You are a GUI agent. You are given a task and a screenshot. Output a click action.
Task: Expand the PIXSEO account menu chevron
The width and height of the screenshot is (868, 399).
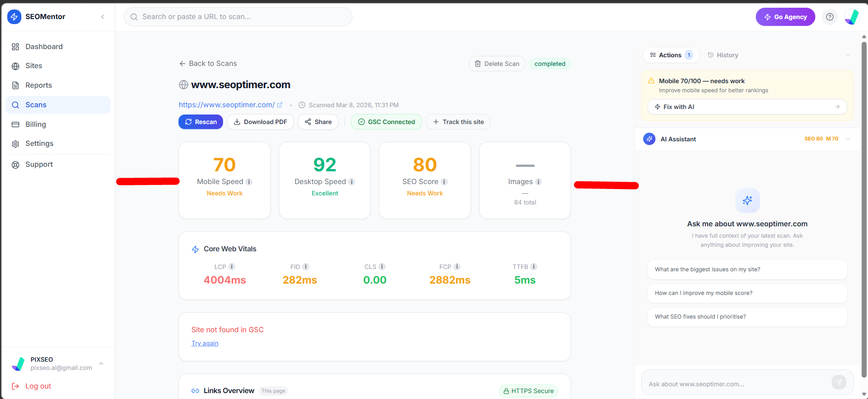point(101,364)
